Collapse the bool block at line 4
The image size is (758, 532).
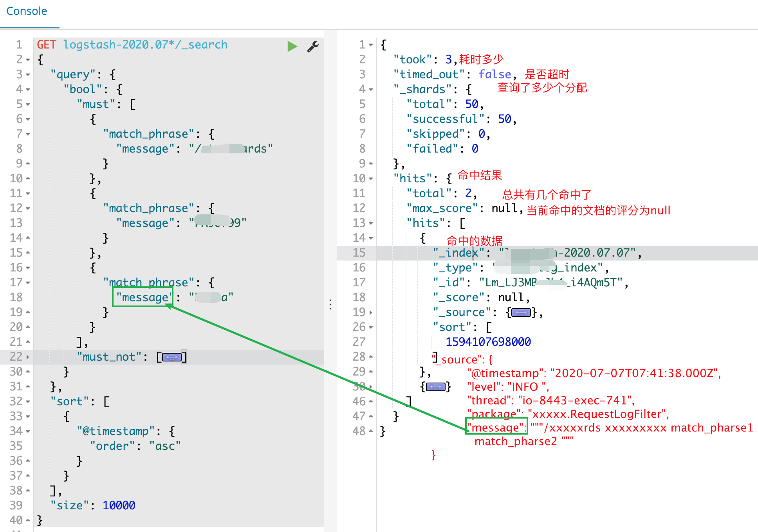(x=28, y=90)
